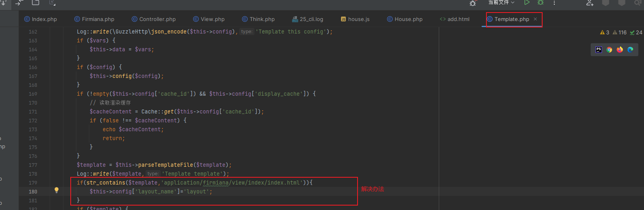The image size is (644, 210).
Task: Click the 'Template template' string on line 178
Action: point(192,174)
